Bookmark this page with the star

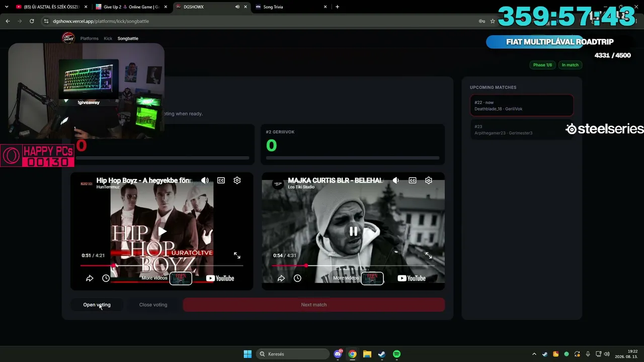(493, 21)
